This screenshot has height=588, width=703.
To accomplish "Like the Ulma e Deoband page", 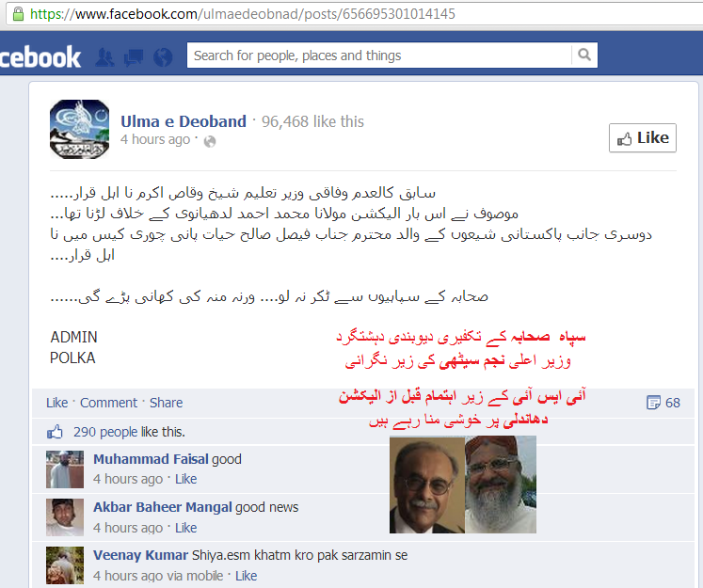I will pos(643,138).
